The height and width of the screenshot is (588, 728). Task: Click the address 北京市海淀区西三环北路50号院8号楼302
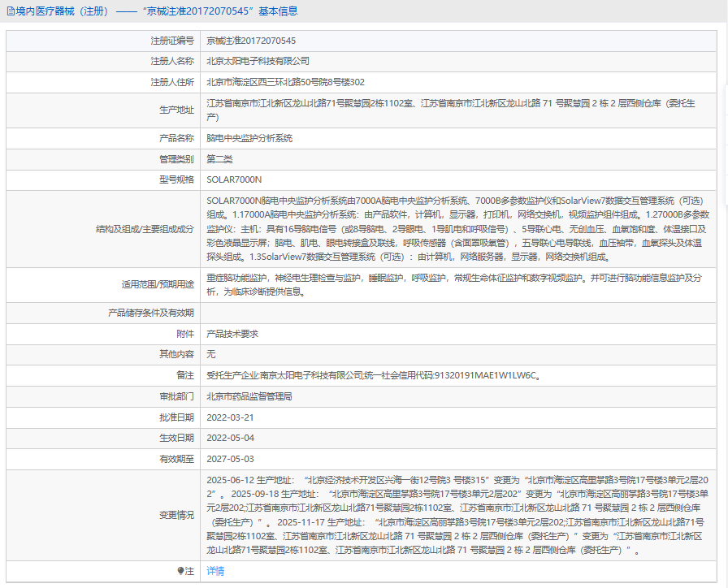coord(285,82)
